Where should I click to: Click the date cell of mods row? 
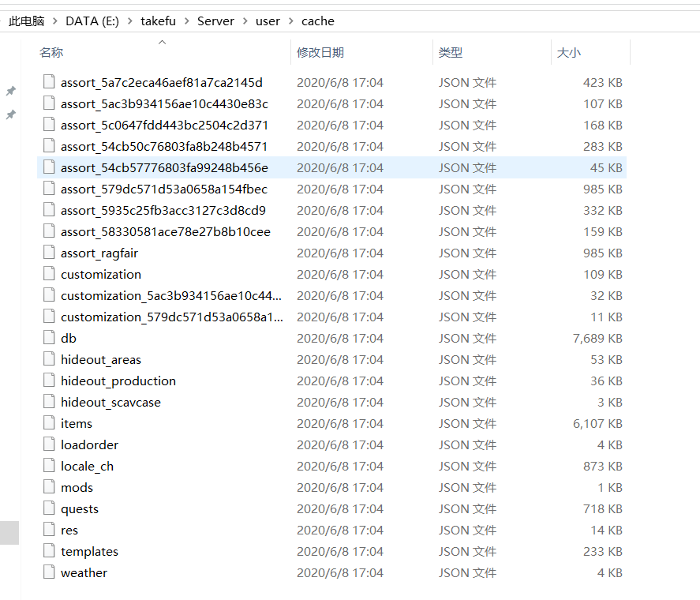[339, 487]
